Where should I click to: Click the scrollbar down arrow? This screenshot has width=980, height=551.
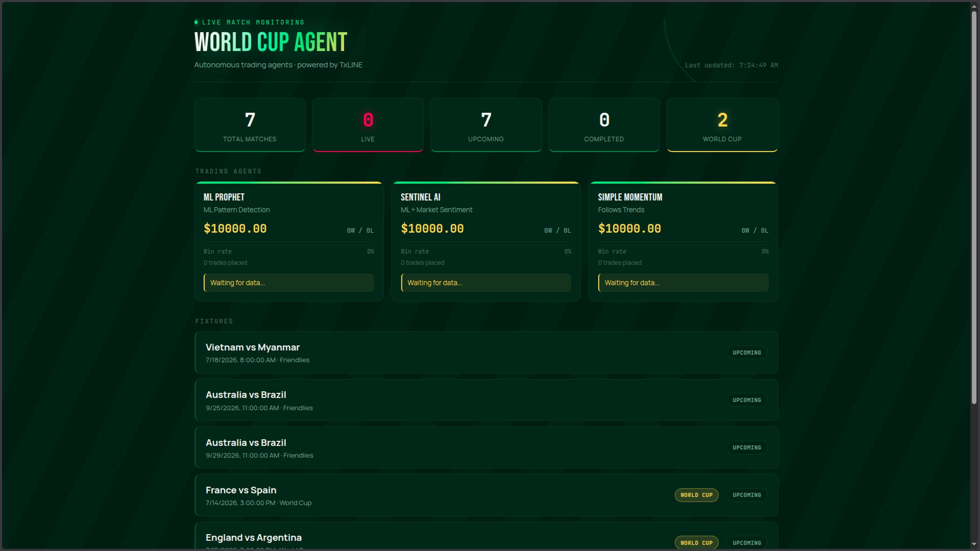pos(974,544)
